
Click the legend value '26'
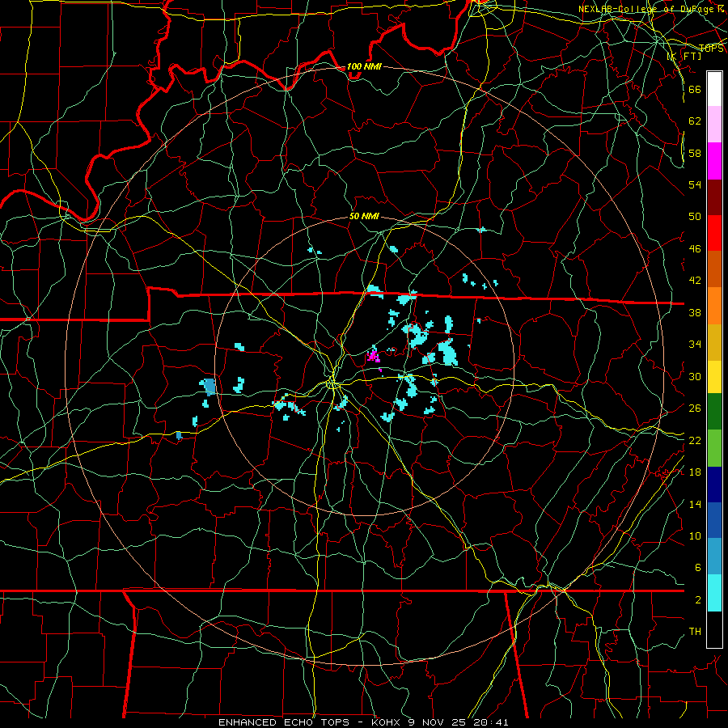695,408
